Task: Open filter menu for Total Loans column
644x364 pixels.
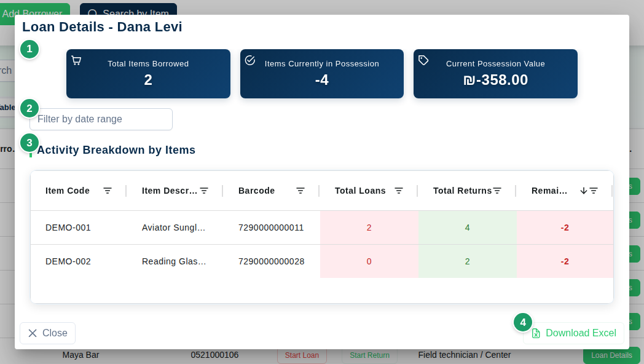Action: coord(398,191)
